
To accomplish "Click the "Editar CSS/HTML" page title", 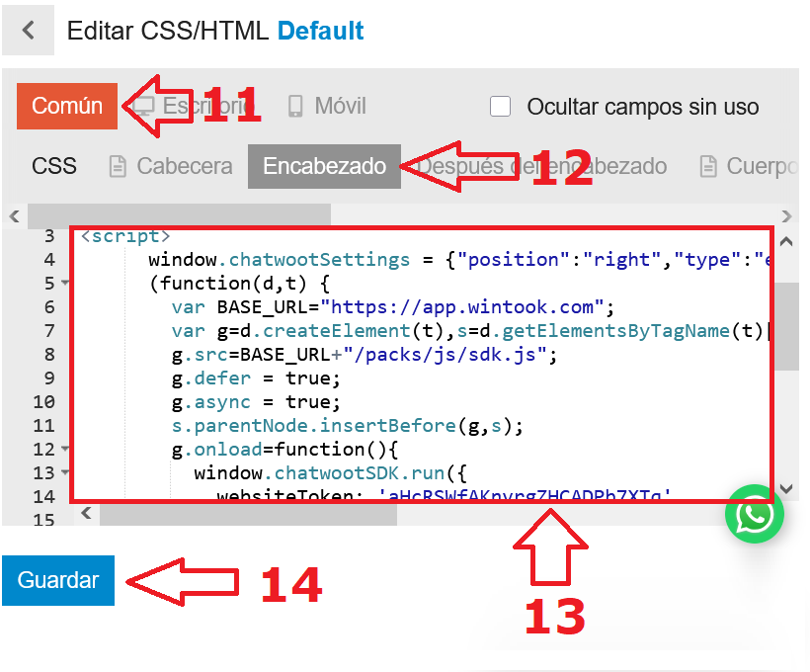I will tap(168, 31).
